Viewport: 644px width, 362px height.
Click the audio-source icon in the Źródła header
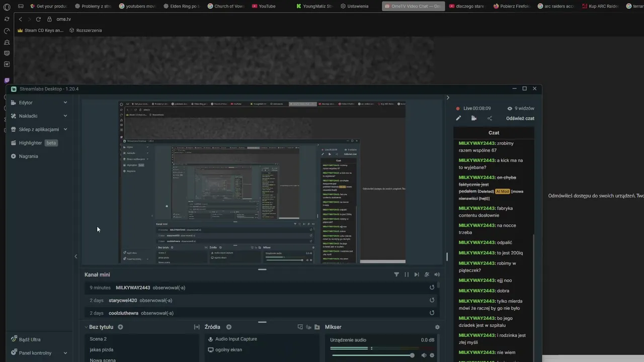(308, 327)
